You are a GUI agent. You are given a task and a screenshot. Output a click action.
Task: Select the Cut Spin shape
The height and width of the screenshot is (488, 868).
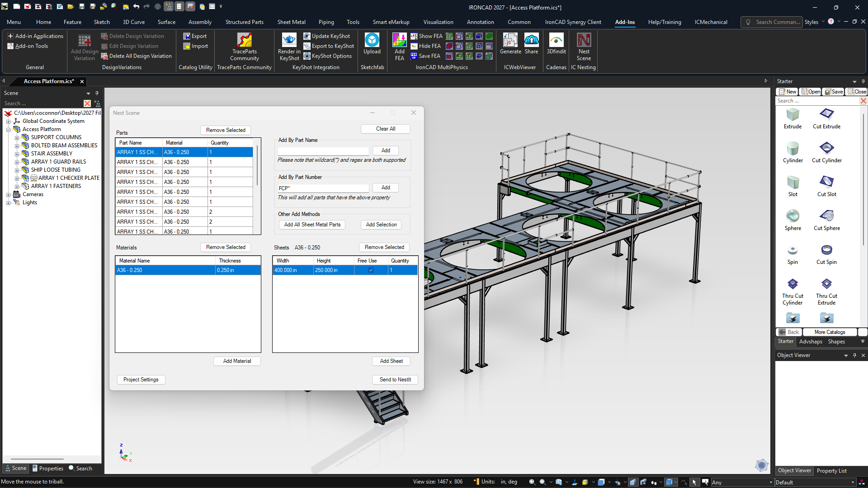(826, 254)
